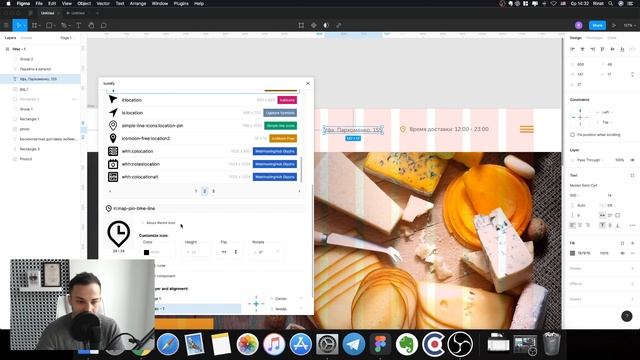Open the Plugins menu
This screenshot has height=360, width=640.
181,3
